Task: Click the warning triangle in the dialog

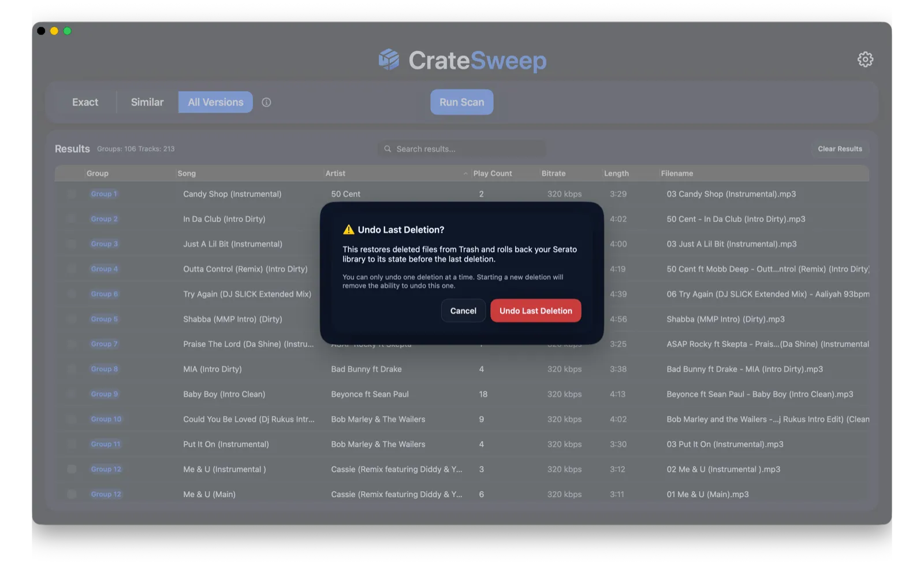Action: click(348, 229)
